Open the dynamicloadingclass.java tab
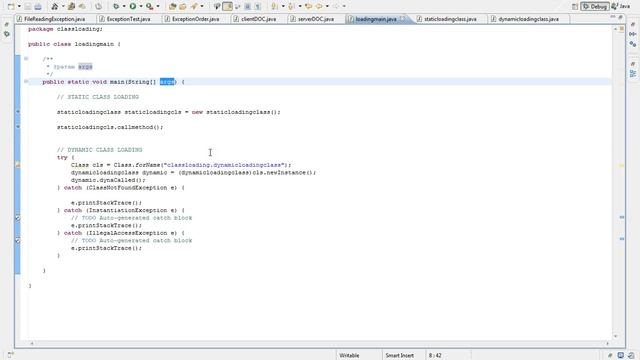Screen dimensions: 640x360 [x=528, y=19]
